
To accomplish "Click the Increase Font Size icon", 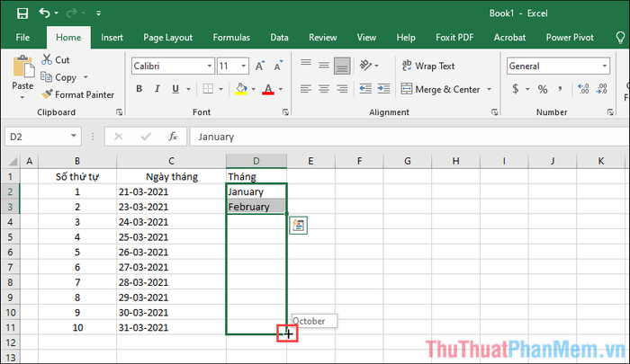I will coord(263,66).
